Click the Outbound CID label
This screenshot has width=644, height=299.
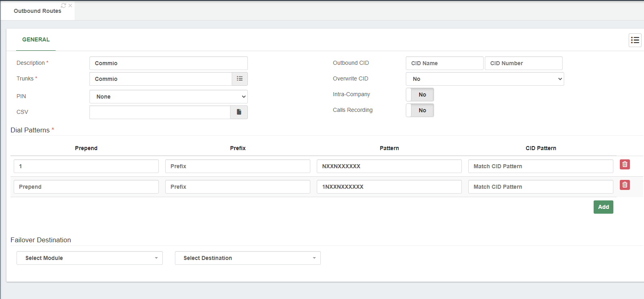(351, 63)
